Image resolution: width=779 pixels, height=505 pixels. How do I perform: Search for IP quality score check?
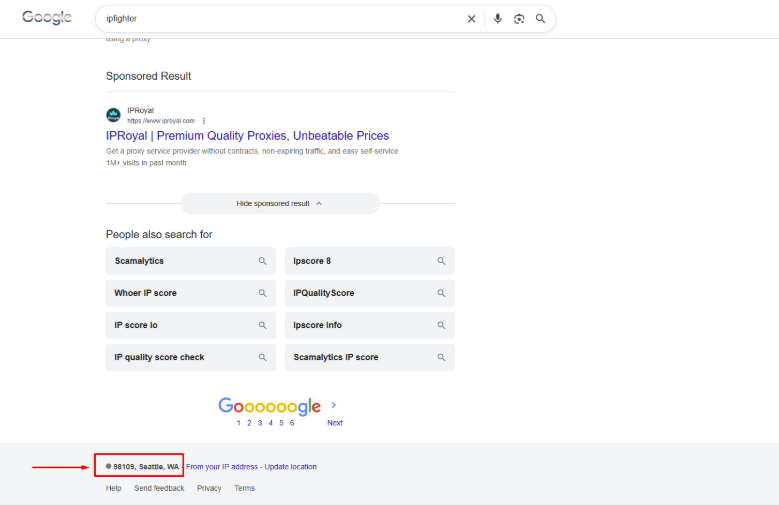191,357
